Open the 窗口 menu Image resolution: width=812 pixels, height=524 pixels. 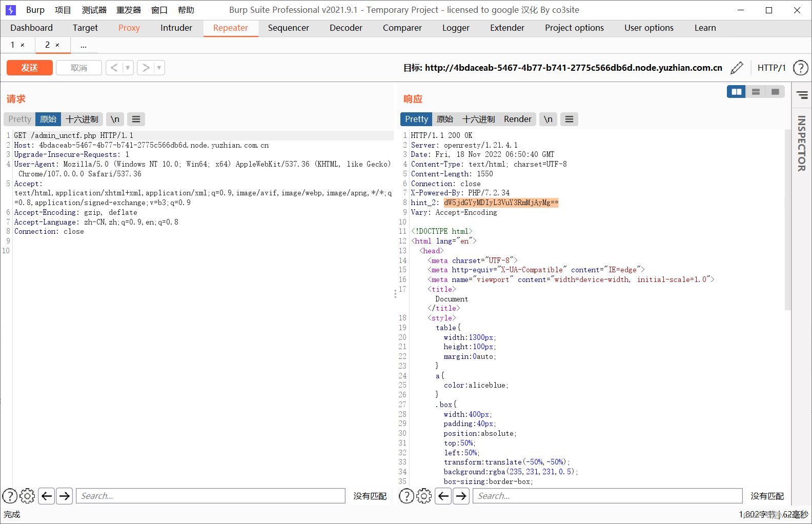[159, 10]
